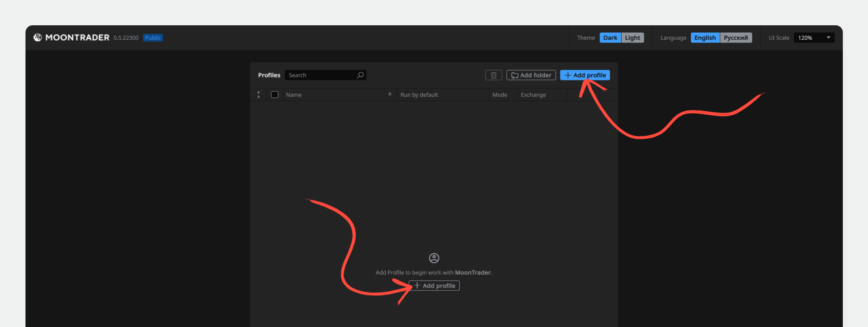The image size is (868, 327).
Task: Click the Add folder button
Action: pos(531,75)
